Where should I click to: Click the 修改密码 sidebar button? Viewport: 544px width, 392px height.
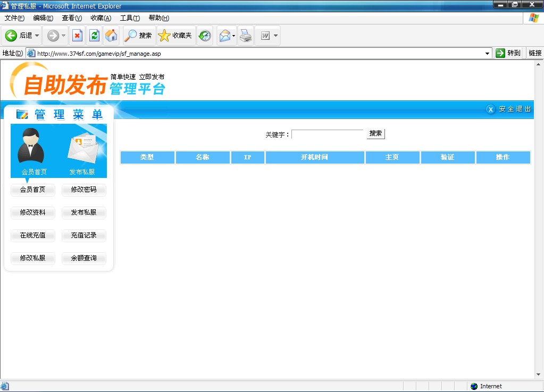point(84,190)
